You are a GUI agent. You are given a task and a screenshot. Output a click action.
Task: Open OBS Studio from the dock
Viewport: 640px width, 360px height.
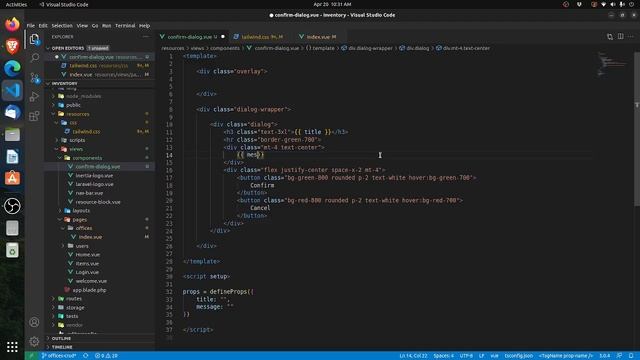12,206
